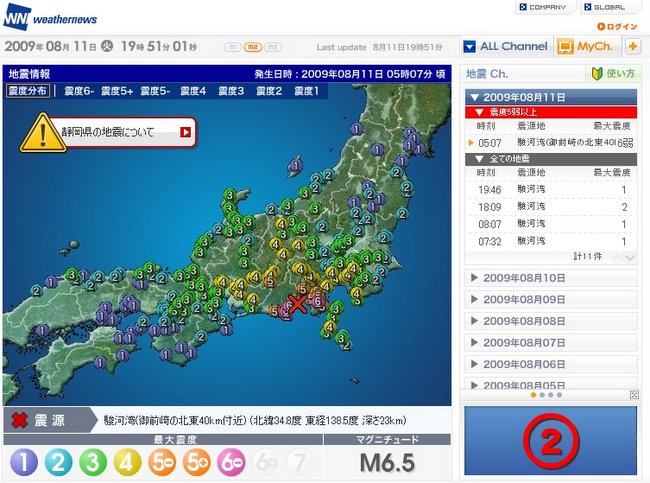This screenshot has height=483, width=650.
Task: Expand the 2009年08月09日 section
Action: pos(551,299)
